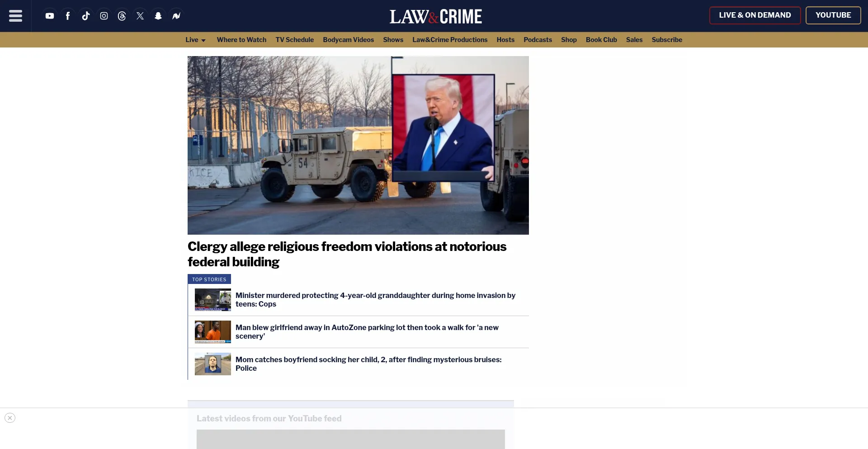Image resolution: width=868 pixels, height=449 pixels.
Task: Open the AutoZone story thumbnail
Action: click(213, 332)
